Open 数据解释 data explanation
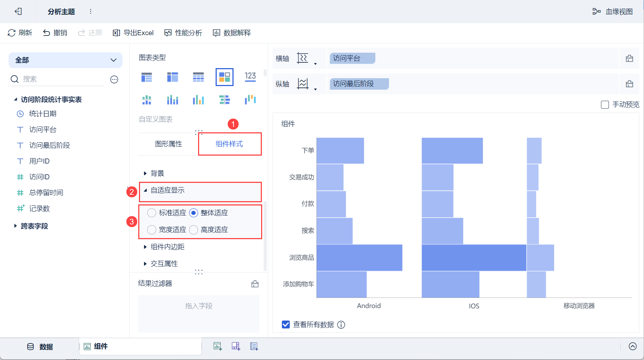The height and width of the screenshot is (360, 644). click(x=232, y=33)
